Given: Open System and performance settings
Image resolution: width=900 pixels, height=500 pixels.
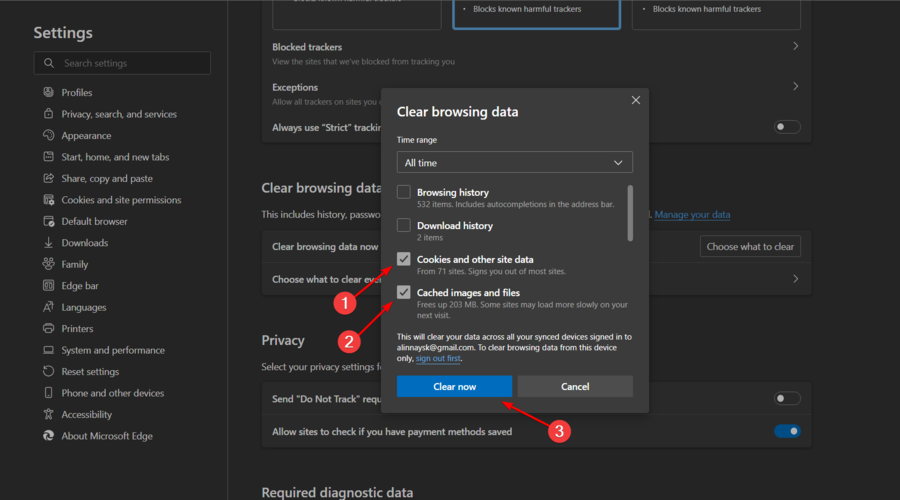Looking at the screenshot, I should point(113,351).
